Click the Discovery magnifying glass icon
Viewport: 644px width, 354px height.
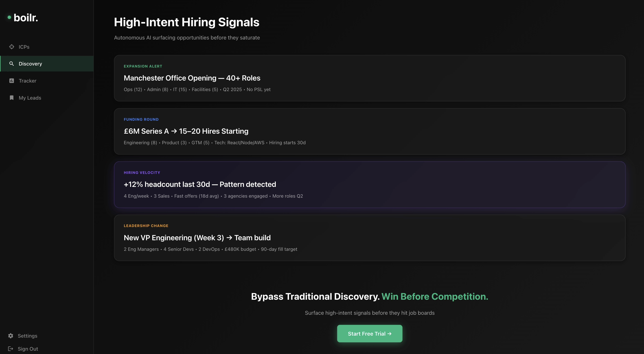(x=11, y=63)
